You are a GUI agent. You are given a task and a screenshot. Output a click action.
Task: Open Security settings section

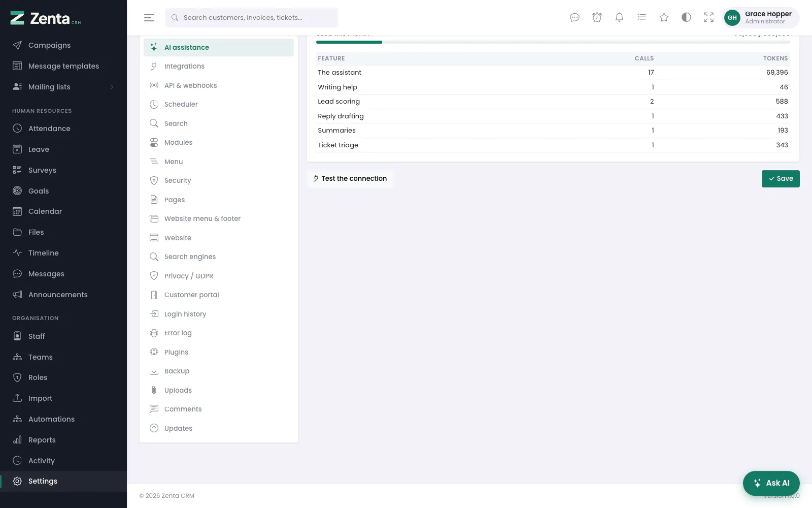(x=219, y=180)
